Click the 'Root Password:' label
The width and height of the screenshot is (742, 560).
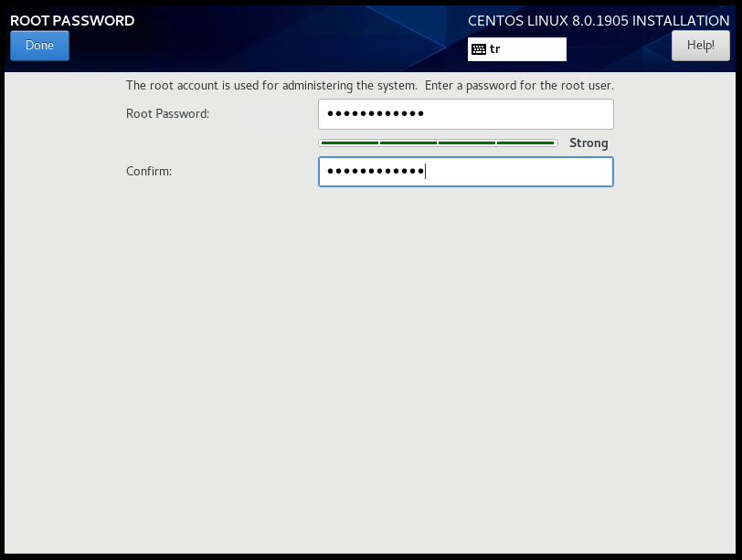[167, 113]
